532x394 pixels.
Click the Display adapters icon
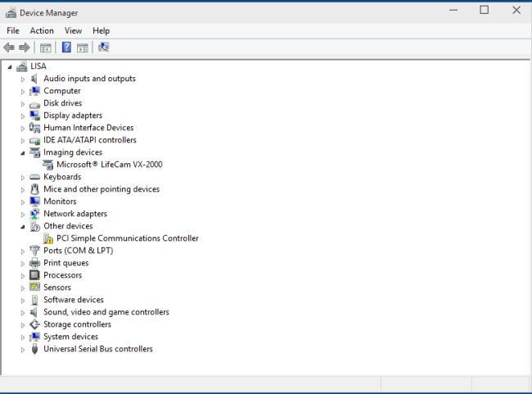click(x=34, y=115)
